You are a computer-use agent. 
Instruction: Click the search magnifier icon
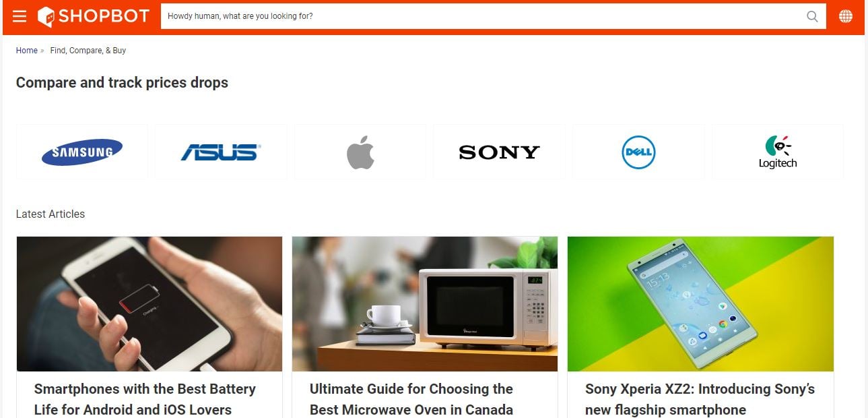[x=812, y=16]
